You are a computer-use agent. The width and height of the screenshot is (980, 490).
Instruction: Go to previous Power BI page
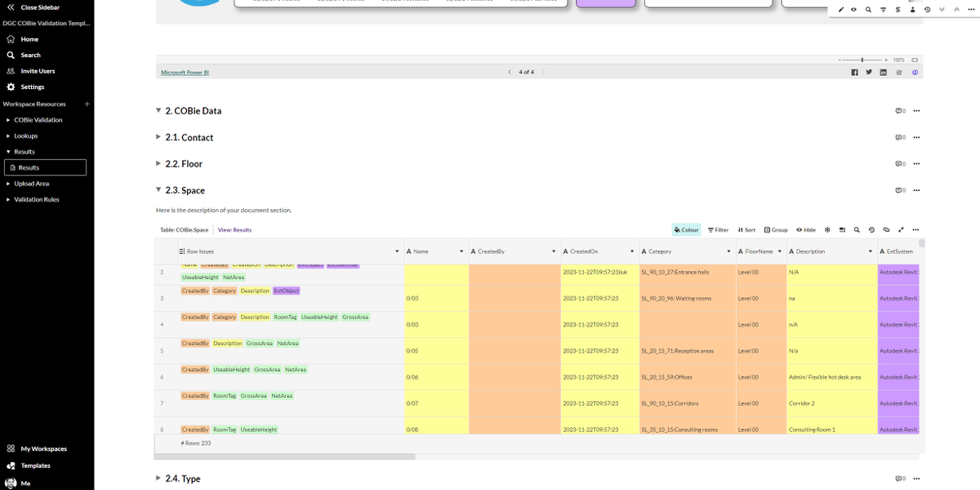click(x=510, y=72)
